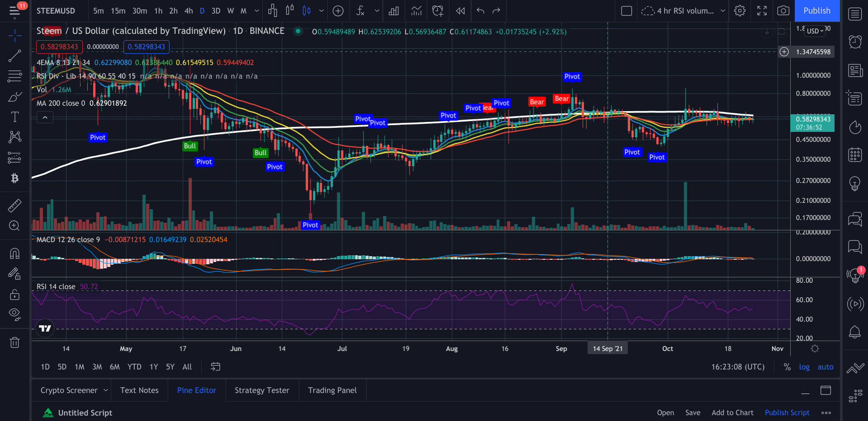The width and height of the screenshot is (868, 421).
Task: Start bar replay mode
Action: click(x=460, y=11)
